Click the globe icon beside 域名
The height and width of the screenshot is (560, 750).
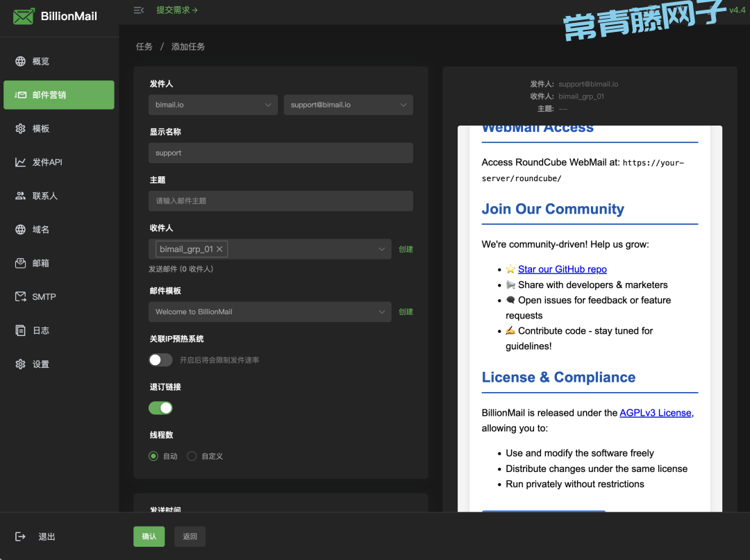[x=20, y=230]
